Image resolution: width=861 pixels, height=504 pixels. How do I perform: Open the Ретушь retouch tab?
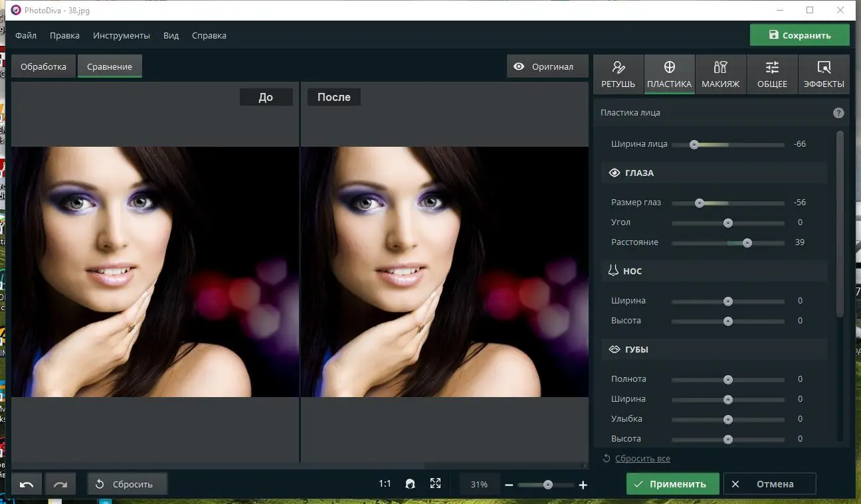point(618,74)
